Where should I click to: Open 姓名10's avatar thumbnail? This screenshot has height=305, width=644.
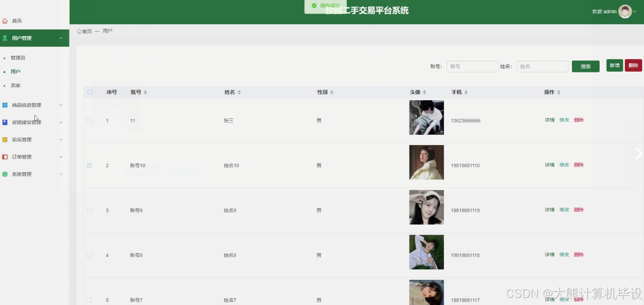pos(426,162)
